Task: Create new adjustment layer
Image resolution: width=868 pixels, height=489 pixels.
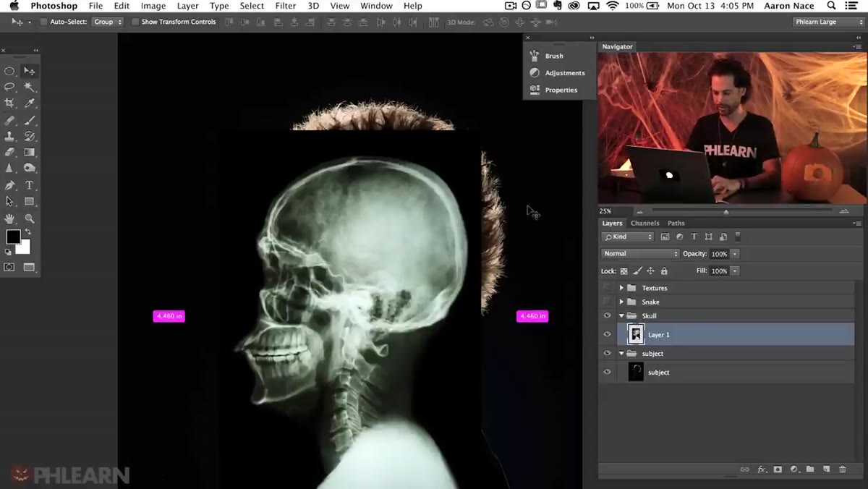Action: click(x=794, y=469)
